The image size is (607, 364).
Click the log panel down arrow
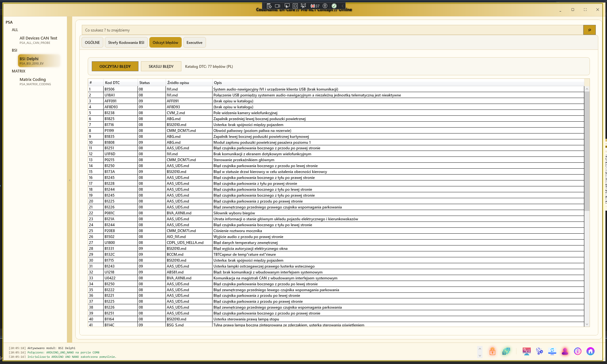coord(480,355)
